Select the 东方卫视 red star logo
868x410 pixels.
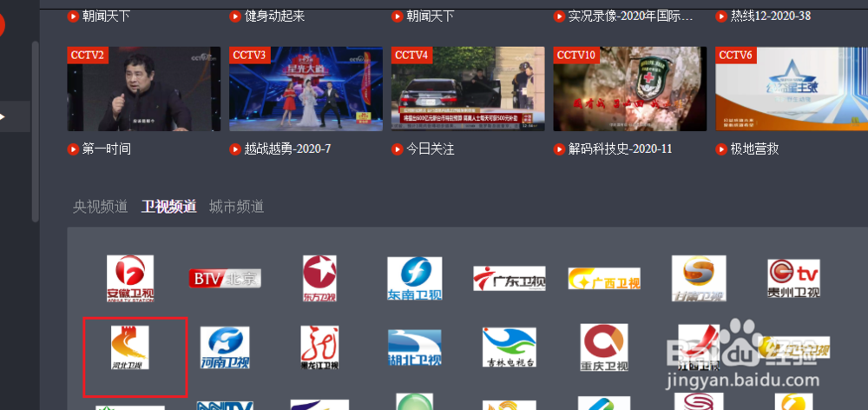[319, 278]
